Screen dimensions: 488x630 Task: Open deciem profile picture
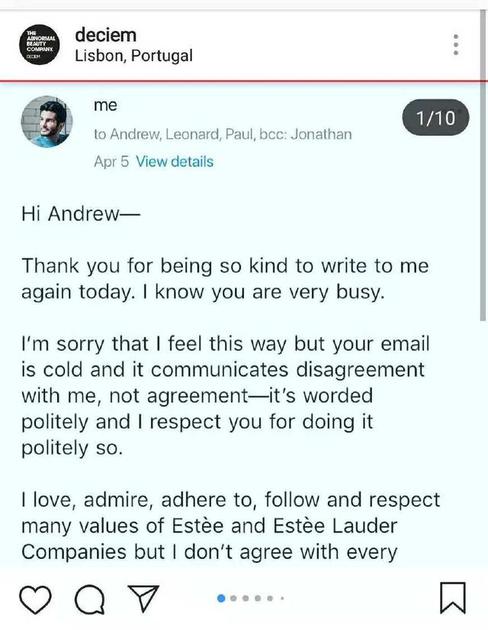pyautogui.click(x=39, y=44)
